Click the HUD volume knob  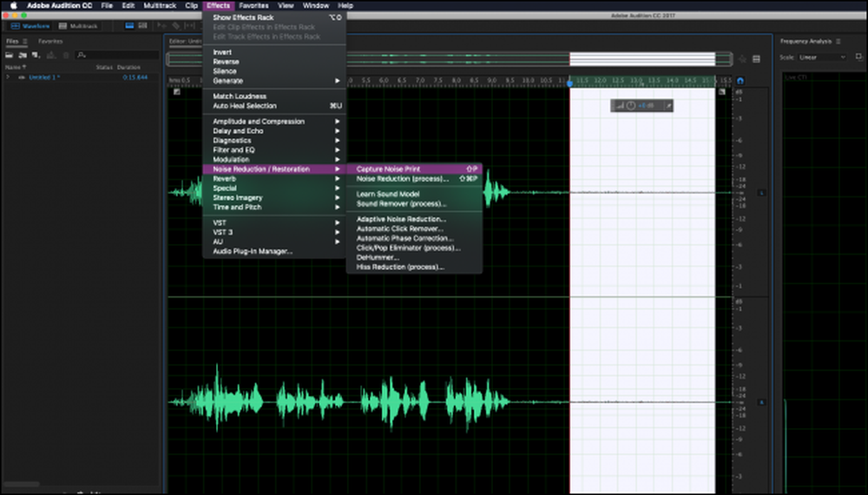pos(630,105)
